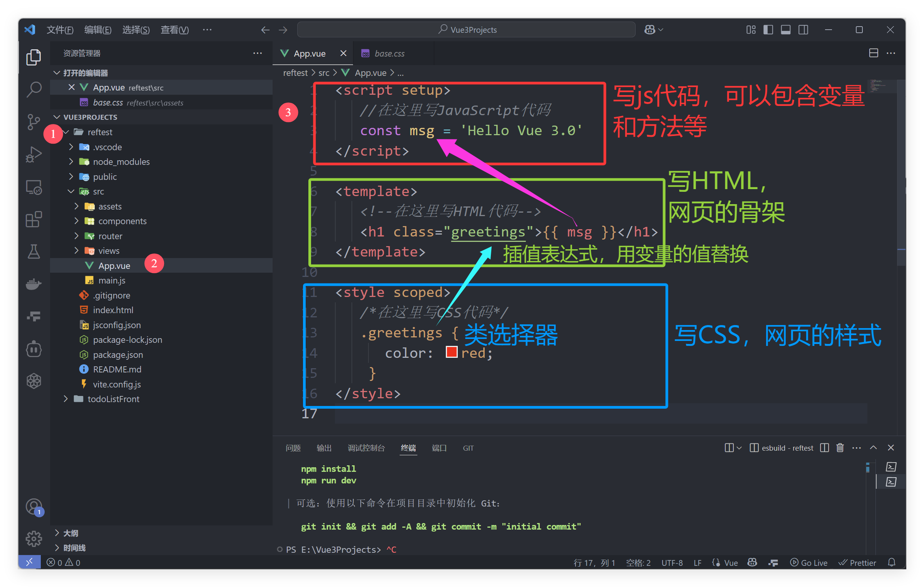Viewport: 924px width, 587px height.
Task: Switch to the 调试控制台 panel tab
Action: click(366, 448)
